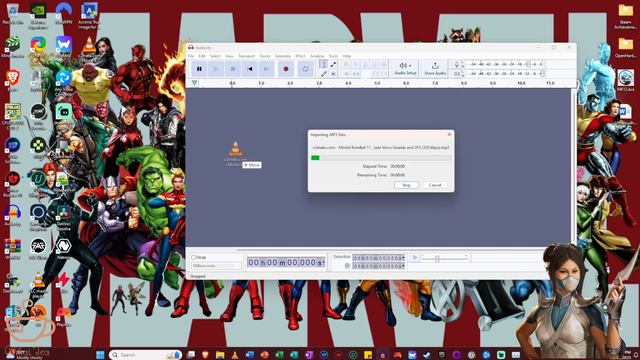Open the Tools menu
The image size is (640, 360).
(333, 56)
